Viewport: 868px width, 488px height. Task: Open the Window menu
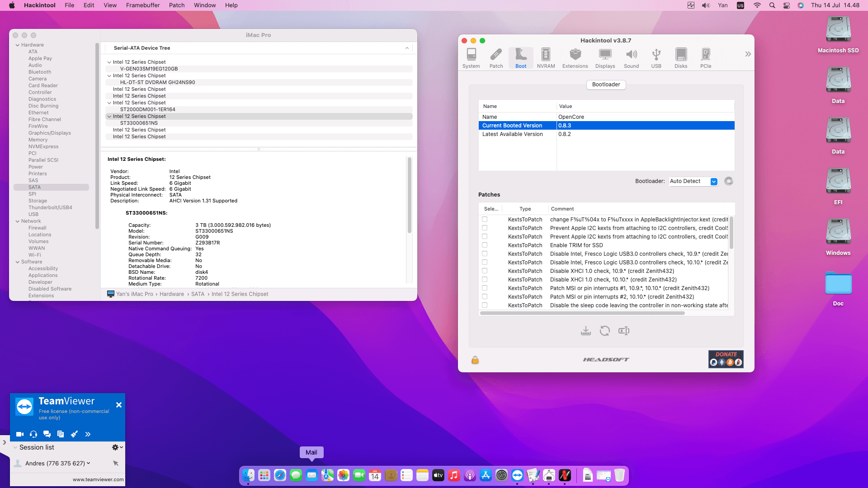point(205,5)
